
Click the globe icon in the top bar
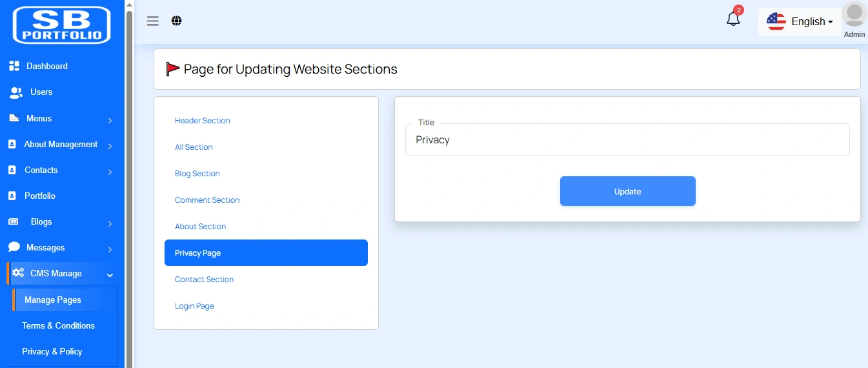tap(177, 21)
